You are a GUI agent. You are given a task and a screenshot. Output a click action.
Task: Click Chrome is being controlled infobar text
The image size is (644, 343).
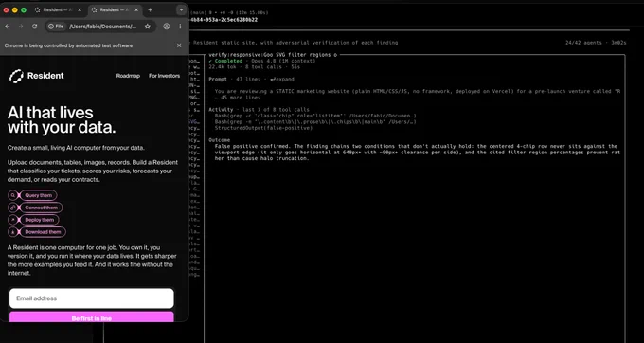(68, 45)
